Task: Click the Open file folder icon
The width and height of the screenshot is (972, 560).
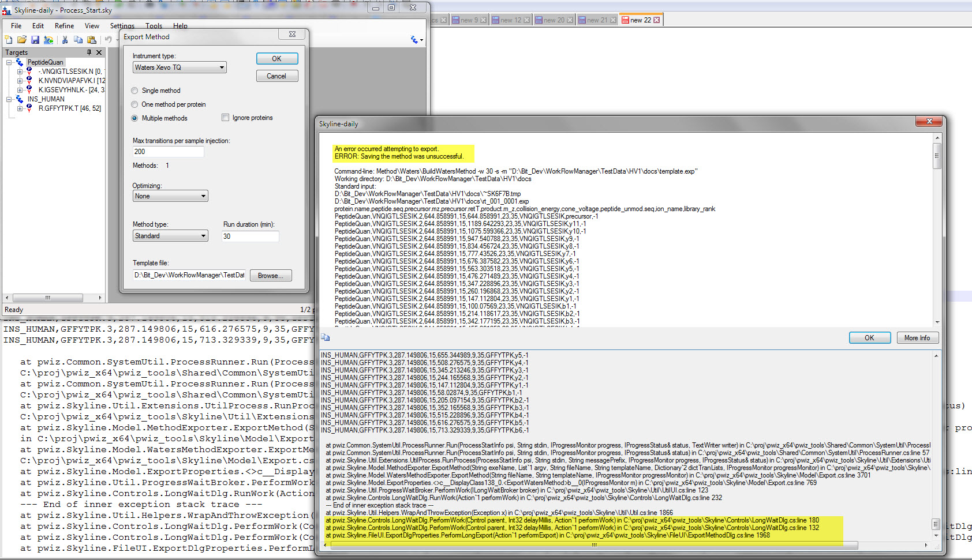Action: click(22, 40)
